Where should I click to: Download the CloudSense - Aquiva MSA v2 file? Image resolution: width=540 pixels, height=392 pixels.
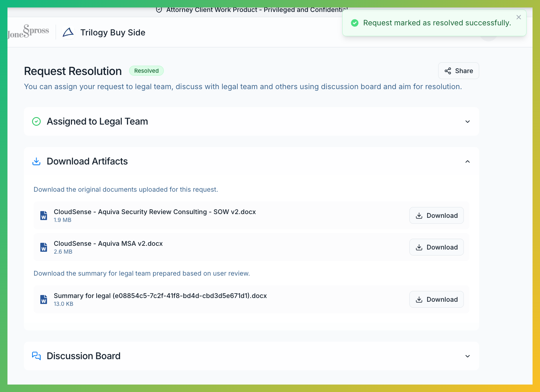pos(436,247)
